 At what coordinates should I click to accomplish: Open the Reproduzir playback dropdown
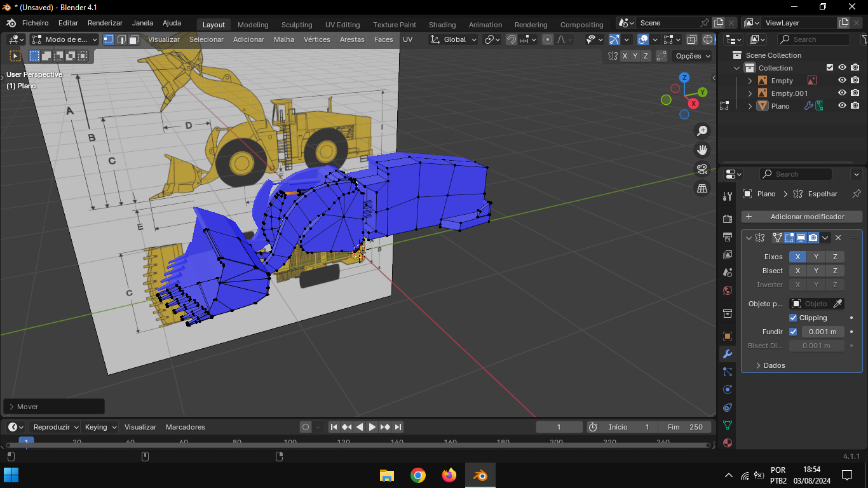(55, 427)
